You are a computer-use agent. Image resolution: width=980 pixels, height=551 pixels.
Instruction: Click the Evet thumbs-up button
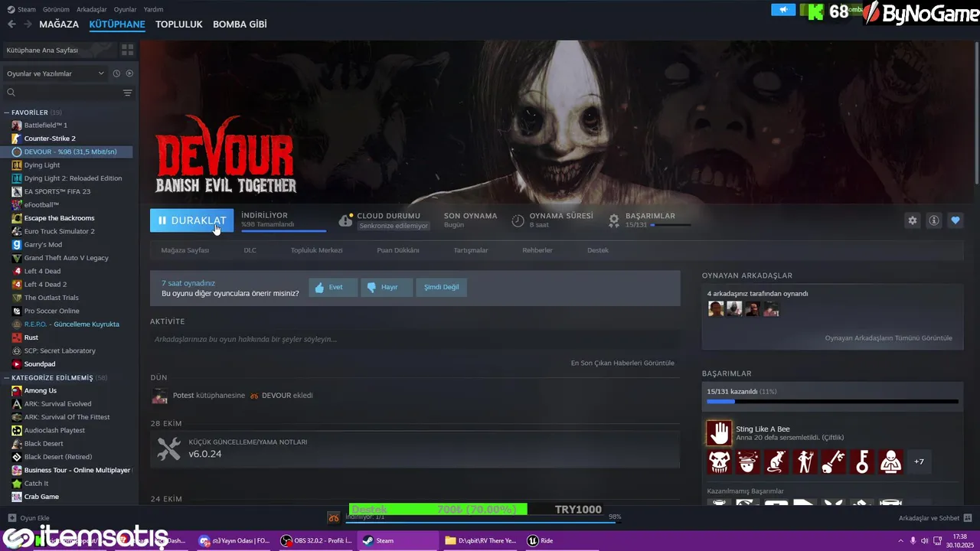[333, 287]
